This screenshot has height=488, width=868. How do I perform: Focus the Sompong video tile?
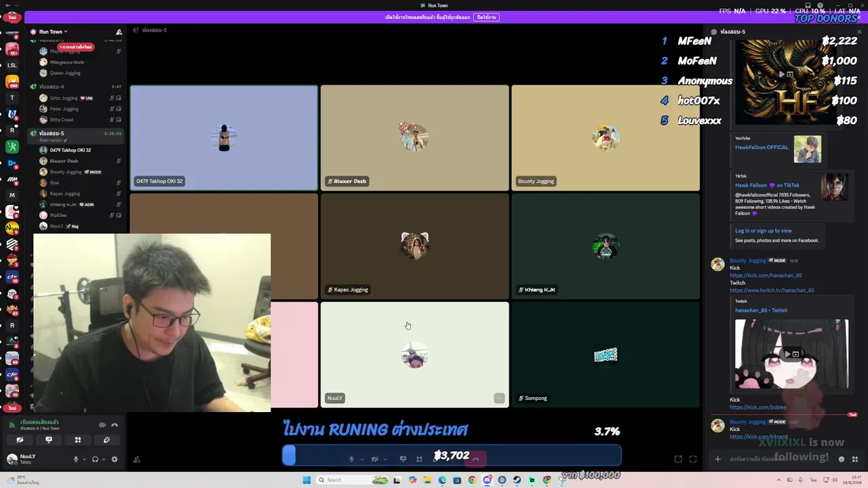click(606, 354)
